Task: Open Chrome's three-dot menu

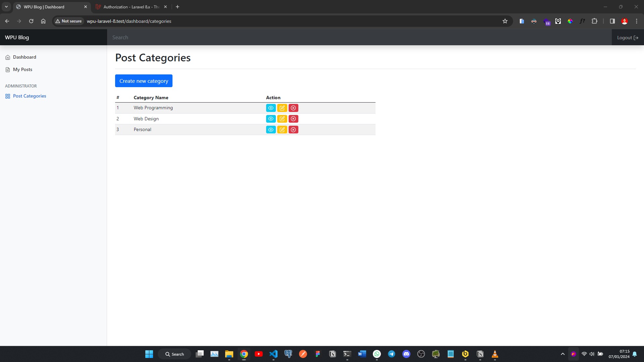Action: (636, 21)
